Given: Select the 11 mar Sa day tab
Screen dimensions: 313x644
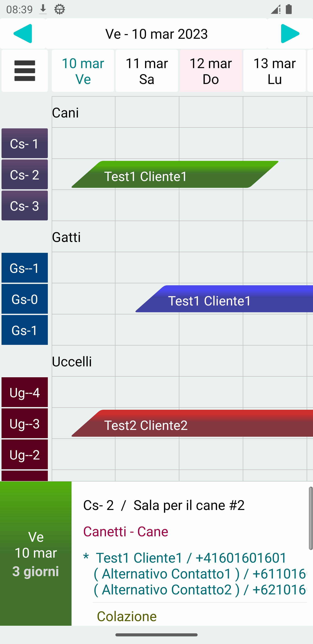Looking at the screenshot, I should point(147,71).
